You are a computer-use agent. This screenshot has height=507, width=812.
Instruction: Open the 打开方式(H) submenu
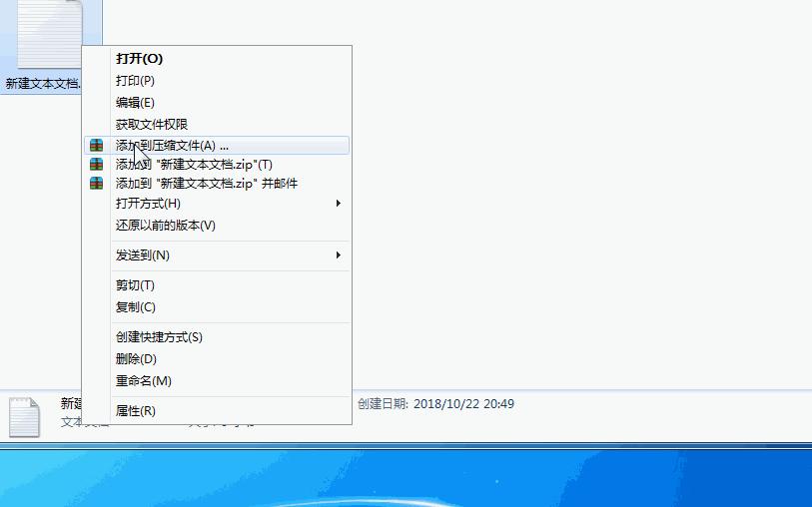point(217,204)
